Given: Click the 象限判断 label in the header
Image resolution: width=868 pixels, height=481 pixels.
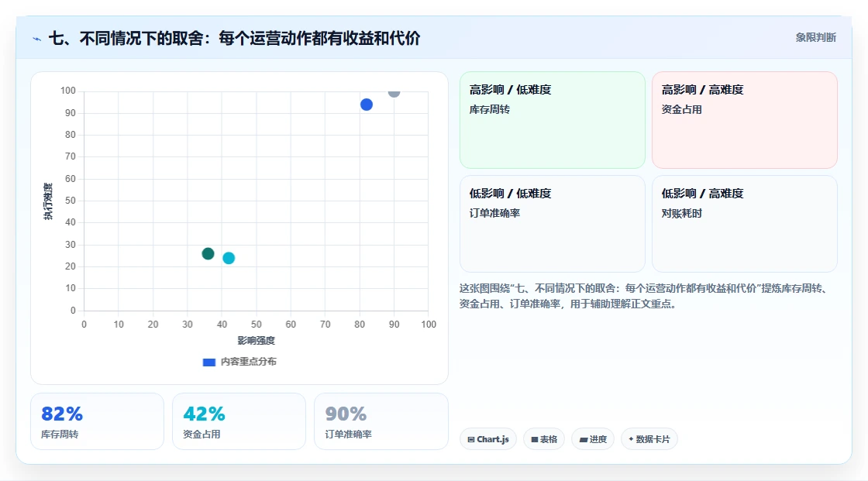Looking at the screenshot, I should tap(815, 38).
